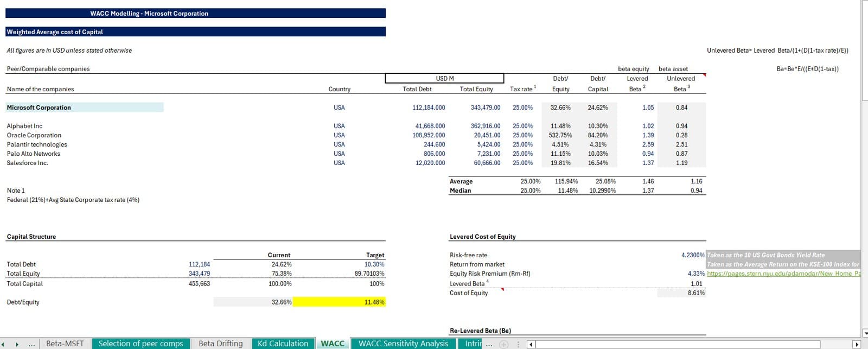
Task: Select the Target Total Equity 89.70103% cell
Action: pos(369,274)
